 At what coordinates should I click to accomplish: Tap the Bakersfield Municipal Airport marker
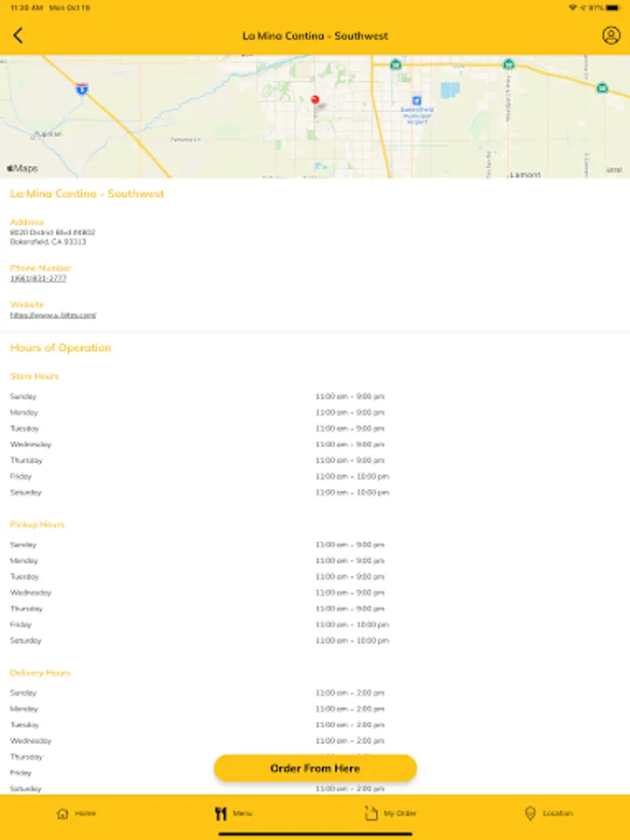pyautogui.click(x=416, y=101)
